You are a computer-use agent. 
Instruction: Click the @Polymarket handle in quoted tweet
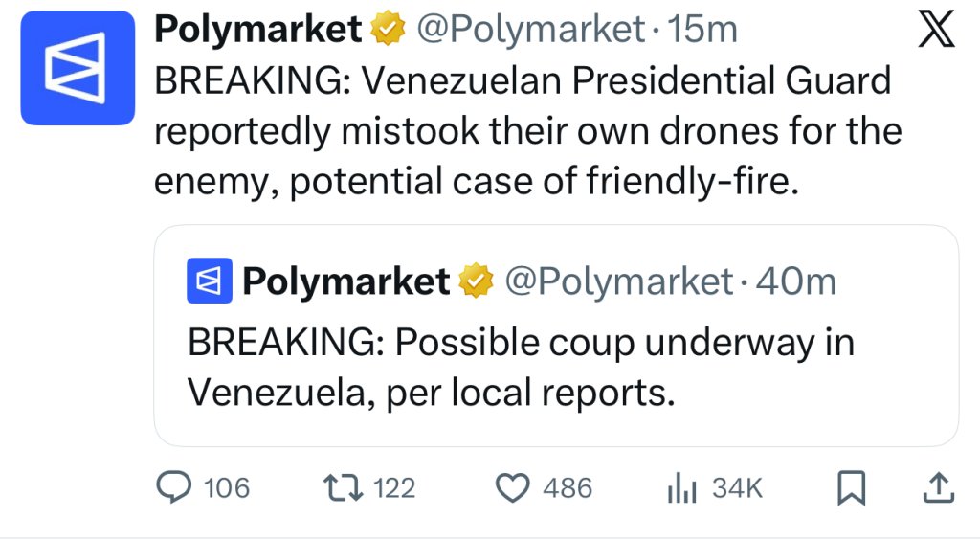click(x=618, y=281)
